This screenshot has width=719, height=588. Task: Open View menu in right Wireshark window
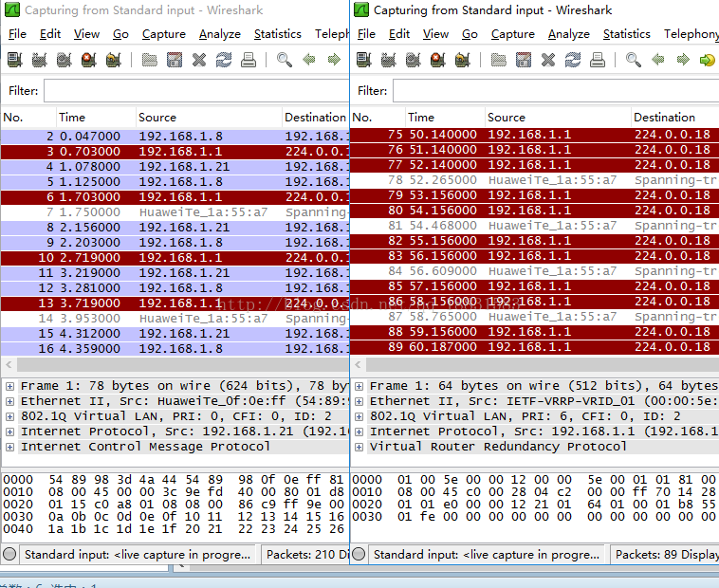click(435, 34)
